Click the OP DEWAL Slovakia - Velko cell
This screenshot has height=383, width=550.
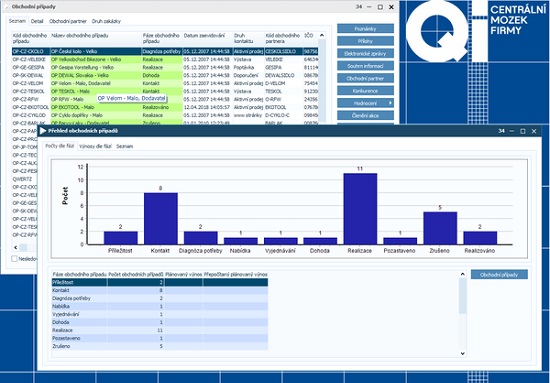96,75
